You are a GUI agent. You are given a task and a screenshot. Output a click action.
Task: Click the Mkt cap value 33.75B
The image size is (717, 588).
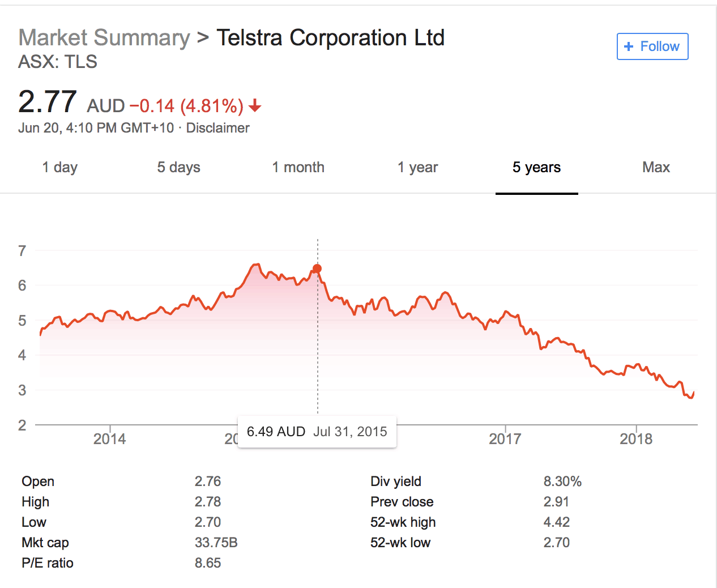(x=216, y=543)
